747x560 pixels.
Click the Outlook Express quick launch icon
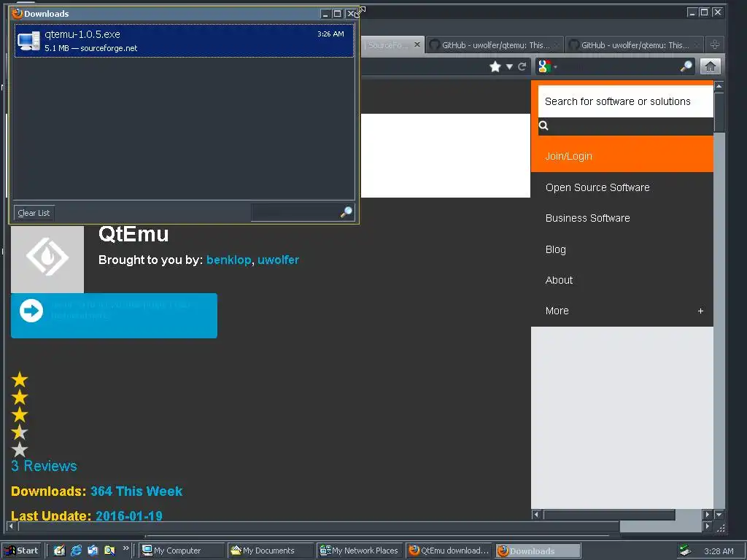93,551
